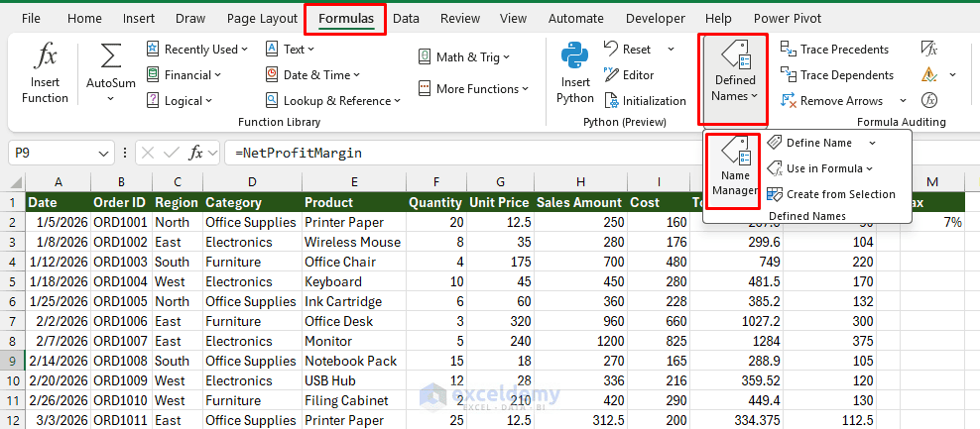The height and width of the screenshot is (429, 980).
Task: Open More Functions dropdown
Action: coord(474,88)
